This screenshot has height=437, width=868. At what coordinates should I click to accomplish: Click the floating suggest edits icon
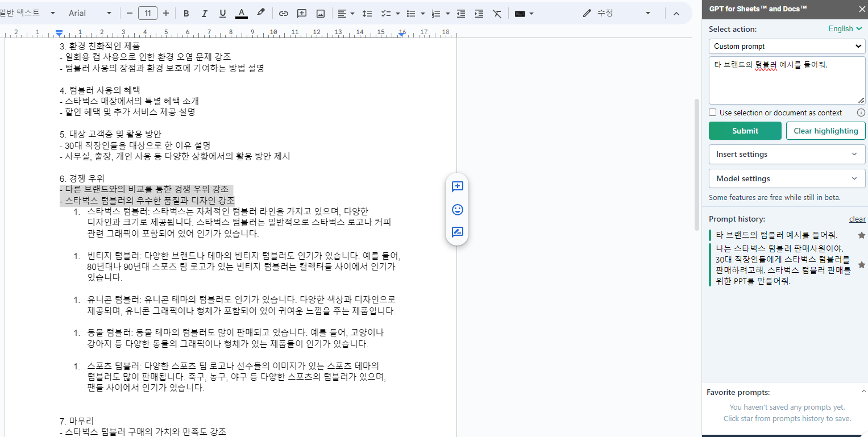click(457, 232)
